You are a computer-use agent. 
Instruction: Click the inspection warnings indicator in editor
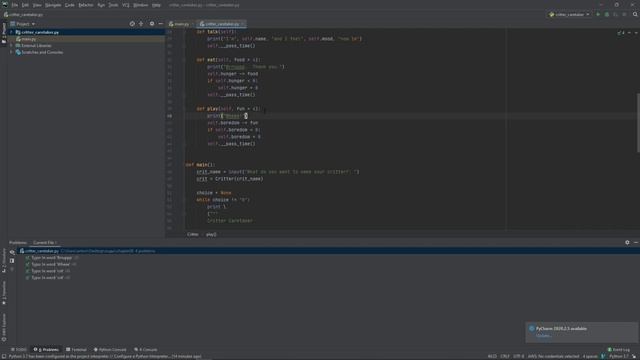click(x=621, y=33)
